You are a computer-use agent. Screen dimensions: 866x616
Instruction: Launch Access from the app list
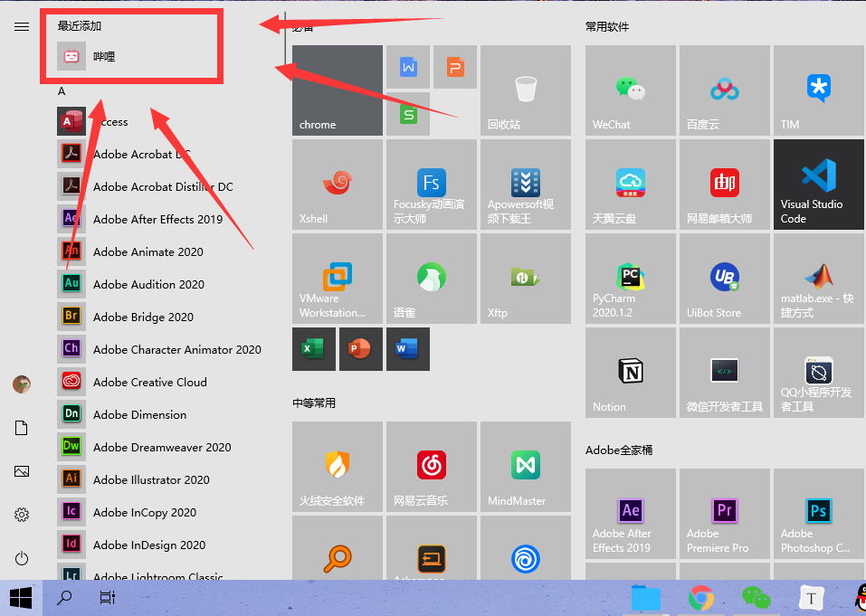pyautogui.click(x=166, y=121)
